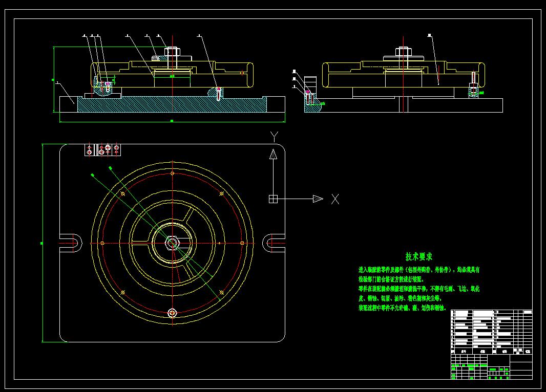Click the Y axis label of the UCS icon

point(275,137)
